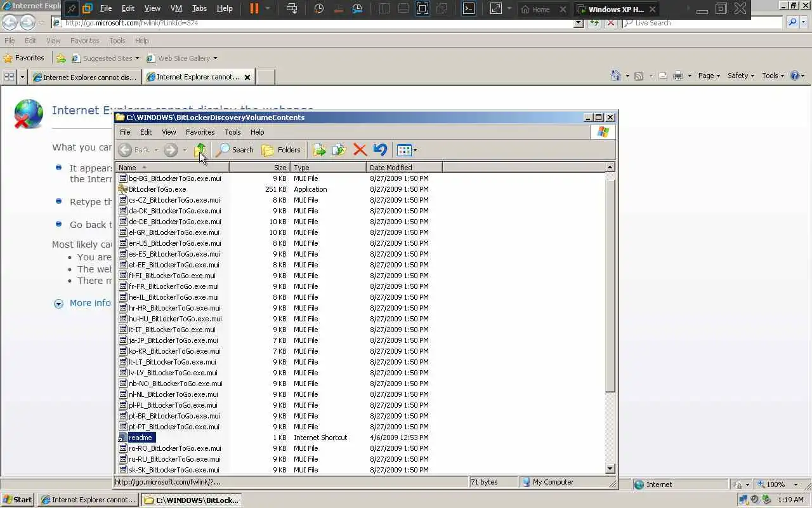Image resolution: width=812 pixels, height=508 pixels.
Task: Open the IE Page dropdown menu
Action: [x=709, y=76]
